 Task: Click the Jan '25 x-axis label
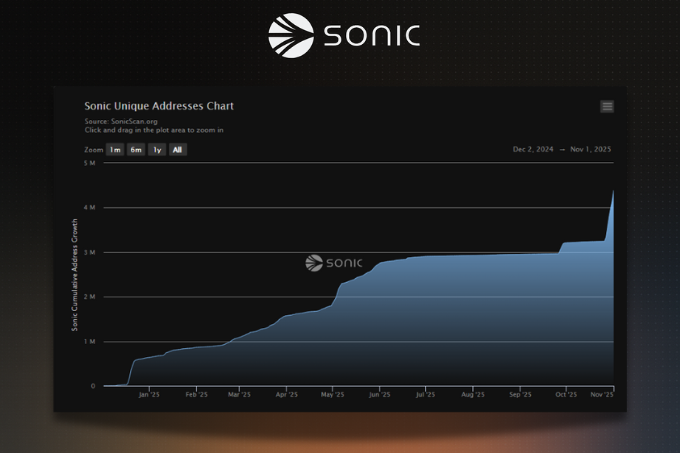click(x=149, y=394)
